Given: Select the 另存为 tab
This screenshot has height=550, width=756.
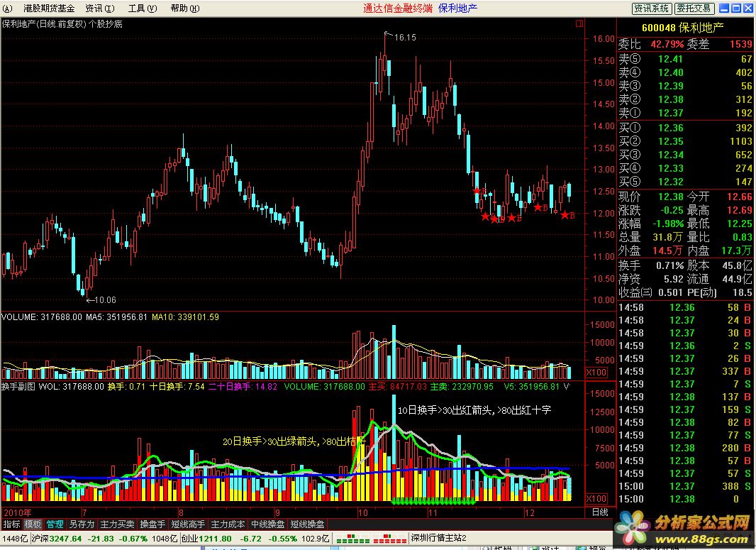Looking at the screenshot, I should coord(81,524).
